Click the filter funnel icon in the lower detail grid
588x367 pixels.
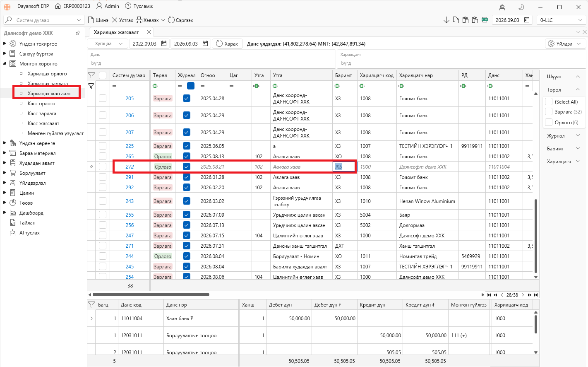(91, 304)
